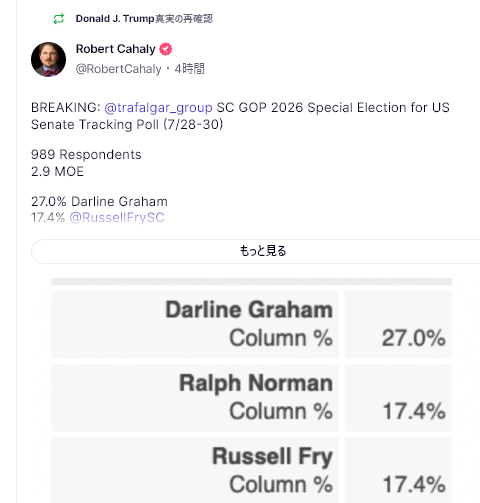
Task: Click Ralph Norman's 17.4% value cell
Action: pos(398,397)
